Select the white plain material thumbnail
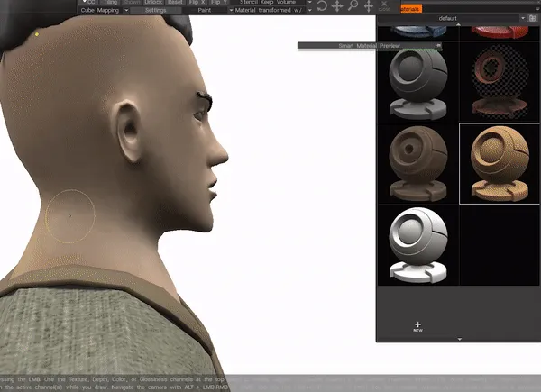541x392 pixels. 417,245
